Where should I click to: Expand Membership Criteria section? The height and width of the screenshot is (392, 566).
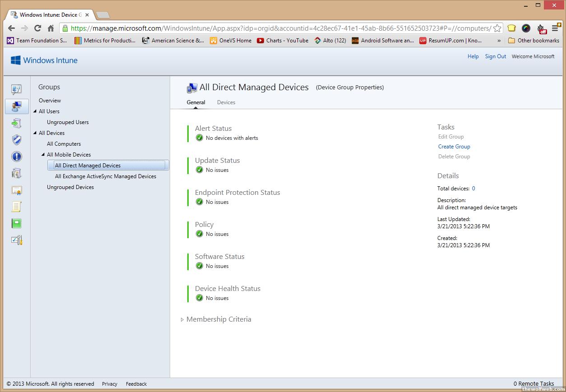[182, 319]
